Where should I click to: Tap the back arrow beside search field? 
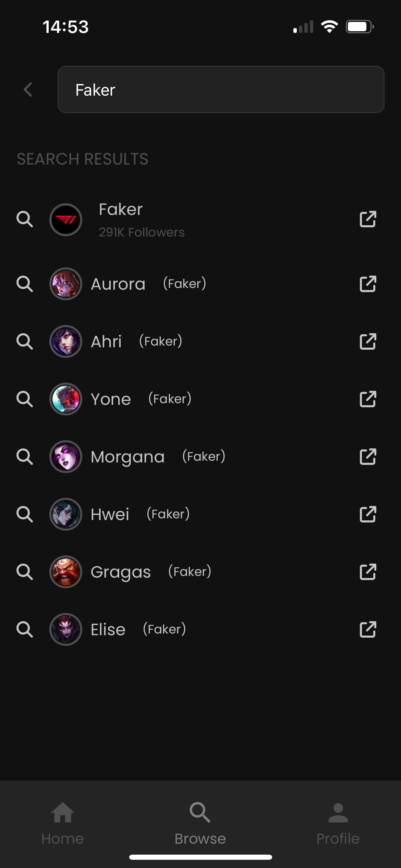click(x=28, y=90)
